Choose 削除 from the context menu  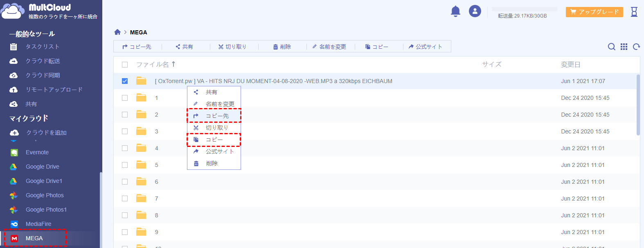coord(214,163)
